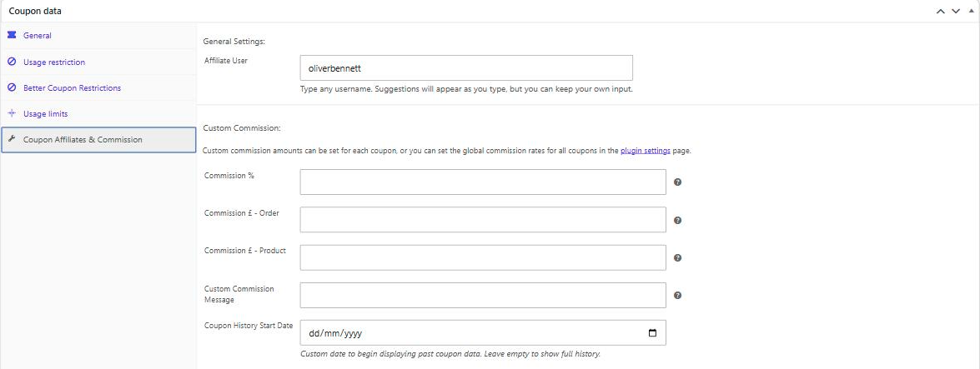Click the Affiliate User input field
Image resolution: width=980 pixels, height=369 pixels.
[466, 68]
